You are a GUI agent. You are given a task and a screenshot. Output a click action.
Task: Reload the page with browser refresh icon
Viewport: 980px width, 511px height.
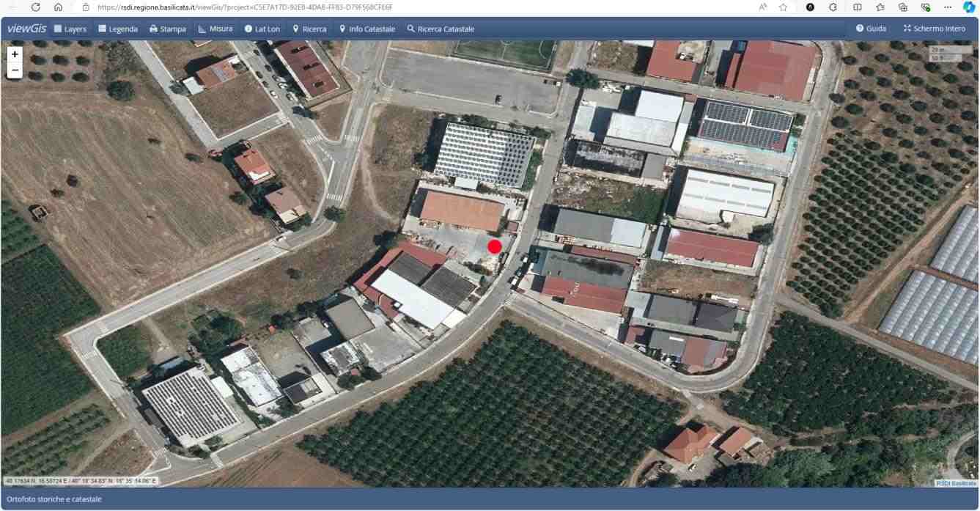click(x=34, y=7)
